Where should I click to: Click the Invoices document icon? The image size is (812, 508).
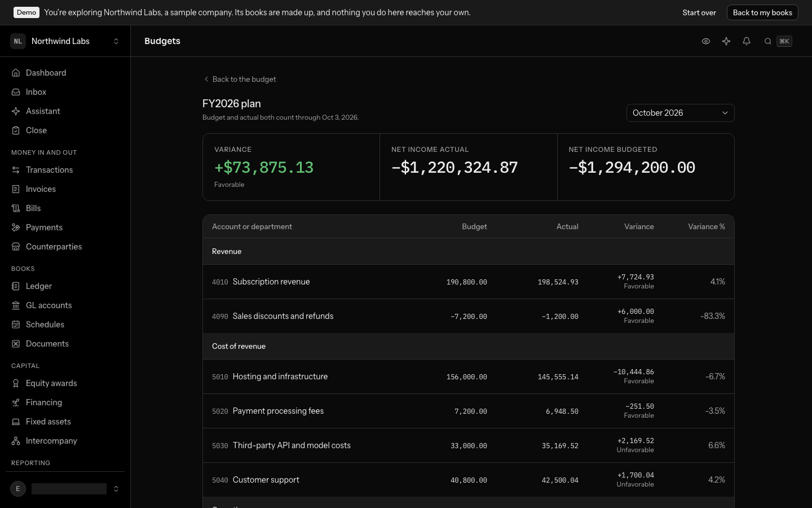click(x=16, y=189)
